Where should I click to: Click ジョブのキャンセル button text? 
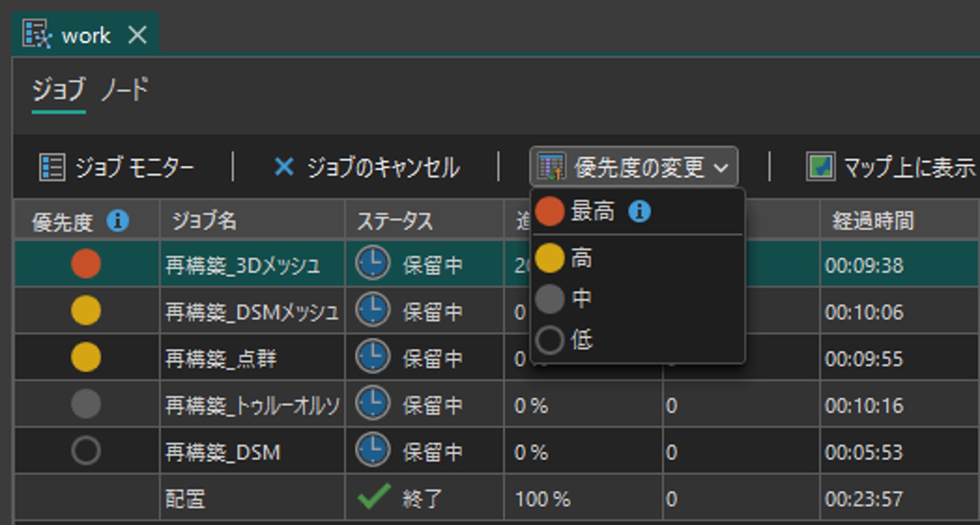click(383, 168)
